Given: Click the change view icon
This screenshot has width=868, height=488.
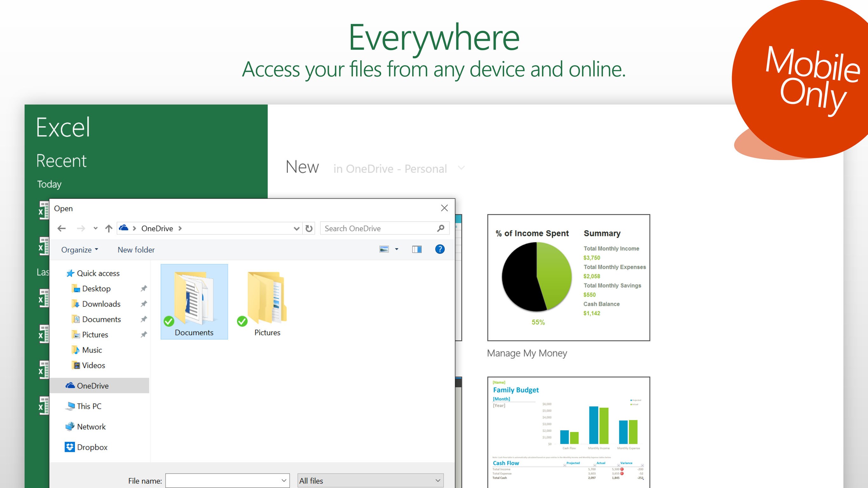Looking at the screenshot, I should (384, 249).
